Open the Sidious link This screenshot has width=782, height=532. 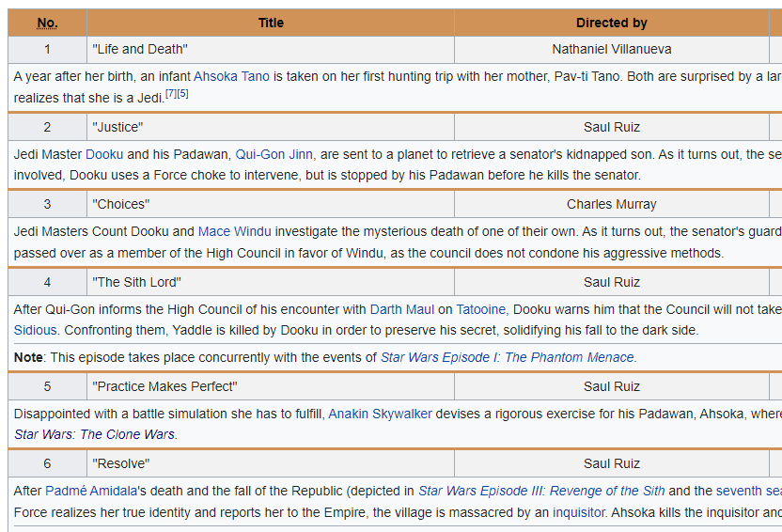click(x=35, y=330)
